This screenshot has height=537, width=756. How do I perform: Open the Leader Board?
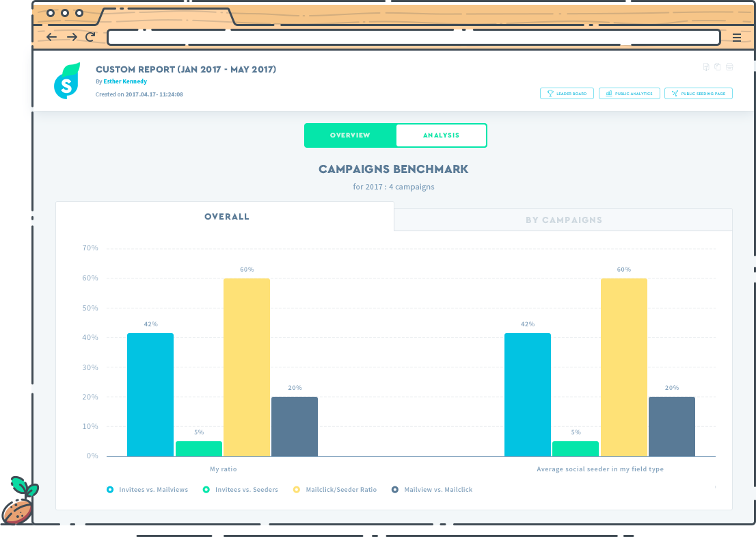click(567, 94)
